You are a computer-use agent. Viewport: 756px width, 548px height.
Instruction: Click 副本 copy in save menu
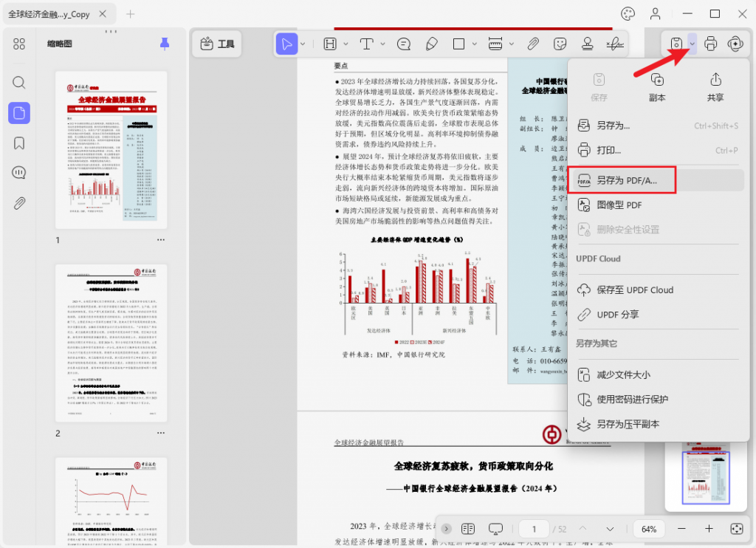(657, 87)
